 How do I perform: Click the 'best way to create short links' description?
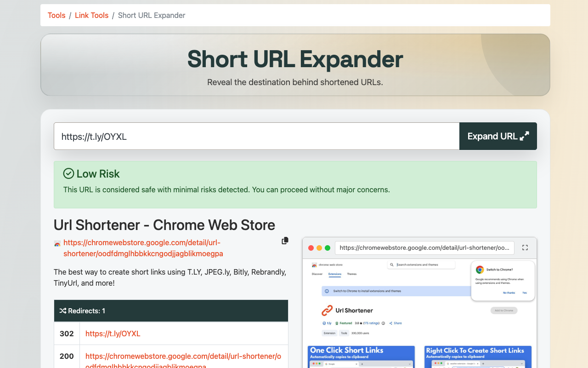(170, 277)
